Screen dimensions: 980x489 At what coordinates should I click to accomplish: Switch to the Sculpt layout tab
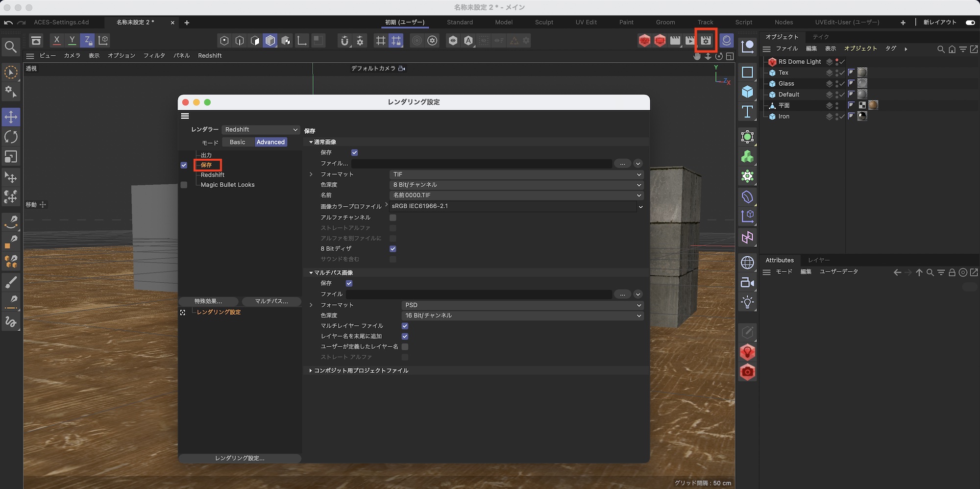click(544, 23)
